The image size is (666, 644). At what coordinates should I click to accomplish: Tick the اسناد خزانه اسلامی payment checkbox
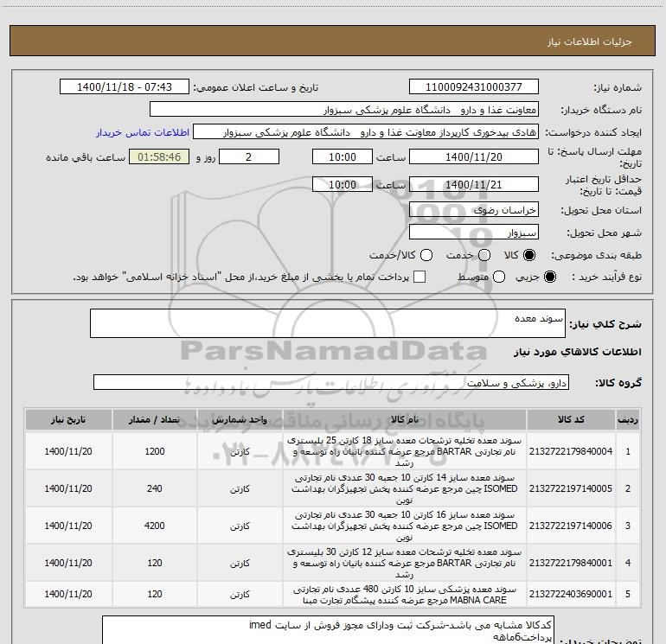point(419,277)
